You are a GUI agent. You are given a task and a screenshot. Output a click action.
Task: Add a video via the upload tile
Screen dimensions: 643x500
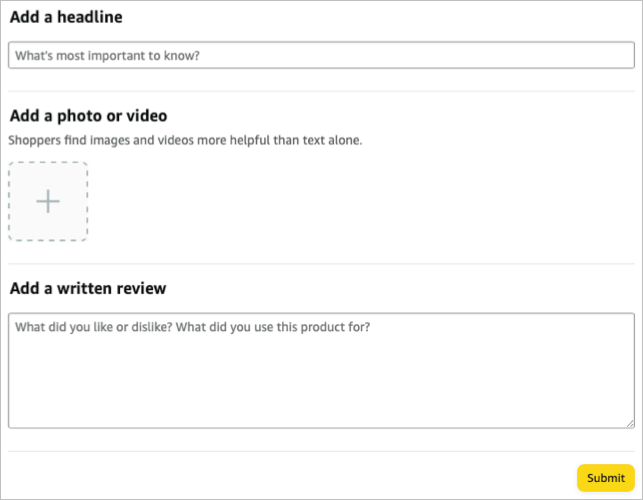(48, 201)
